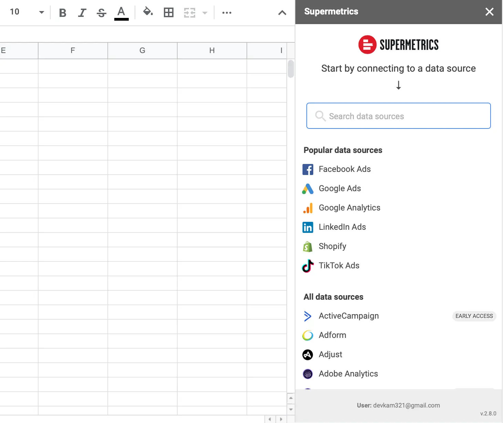Select the Adjust icon
Screen dimensions: 504x423
pyautogui.click(x=308, y=354)
